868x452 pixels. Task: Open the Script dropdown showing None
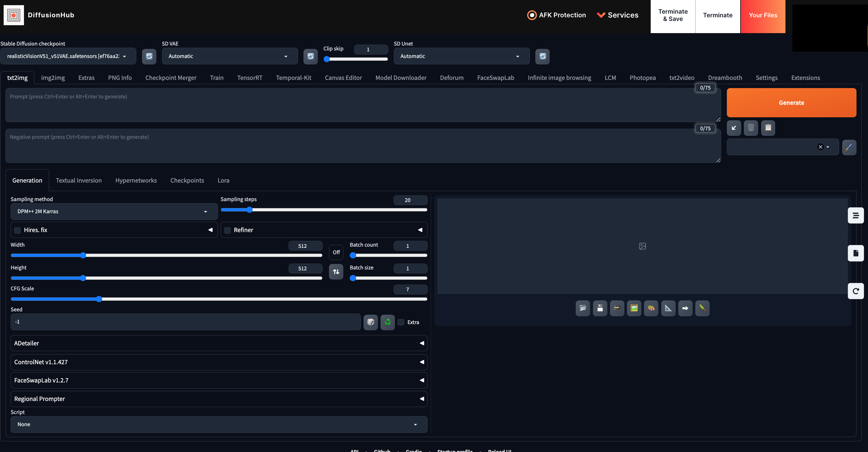coord(219,424)
